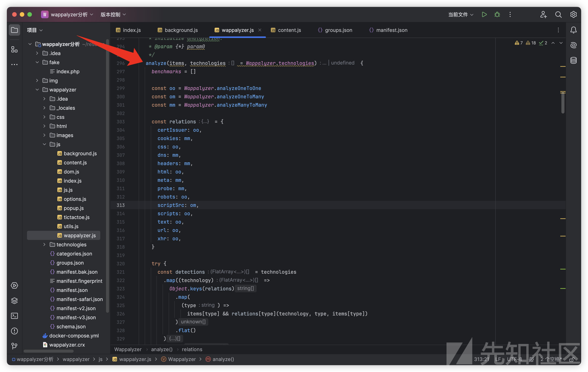Click the green Run button
Viewport: 588px width, 372px height.
(484, 14)
